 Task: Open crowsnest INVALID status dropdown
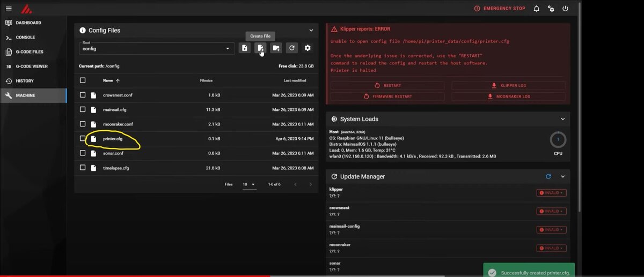[x=551, y=211]
